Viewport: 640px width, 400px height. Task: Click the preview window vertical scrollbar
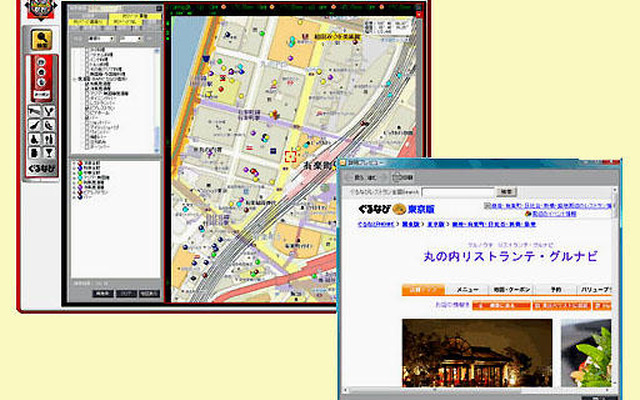coord(615,286)
